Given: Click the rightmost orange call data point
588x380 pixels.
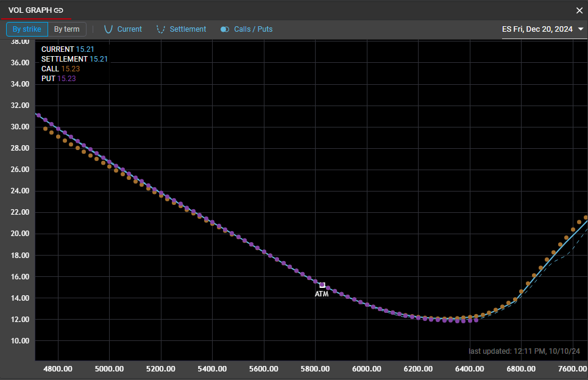Looking at the screenshot, I should (586, 218).
